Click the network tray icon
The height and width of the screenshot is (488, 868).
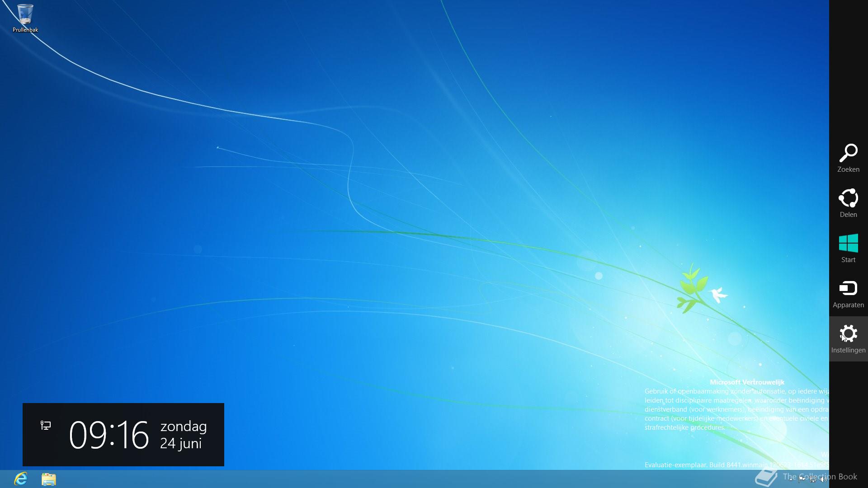pos(813,479)
